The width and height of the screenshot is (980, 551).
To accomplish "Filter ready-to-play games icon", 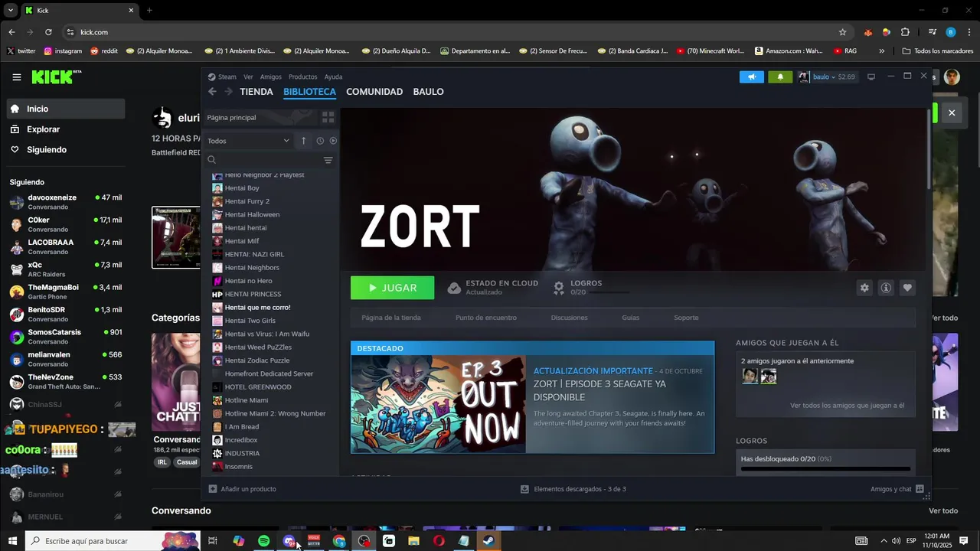I will [333, 141].
